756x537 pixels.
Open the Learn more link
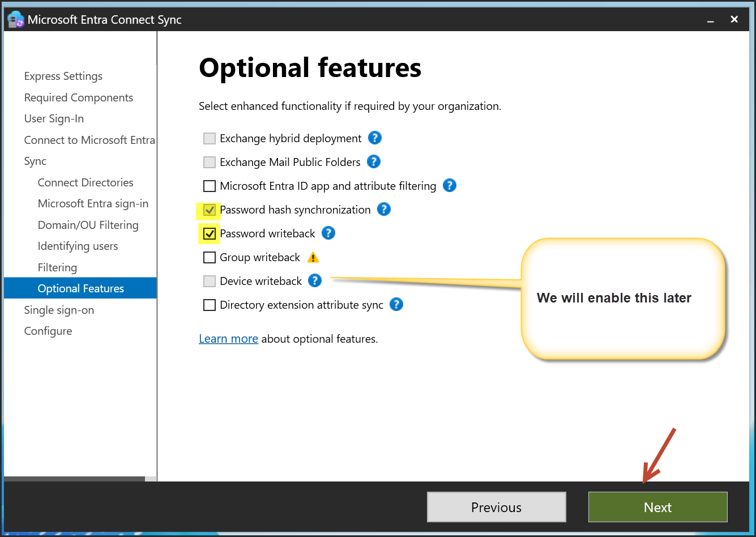pos(228,339)
